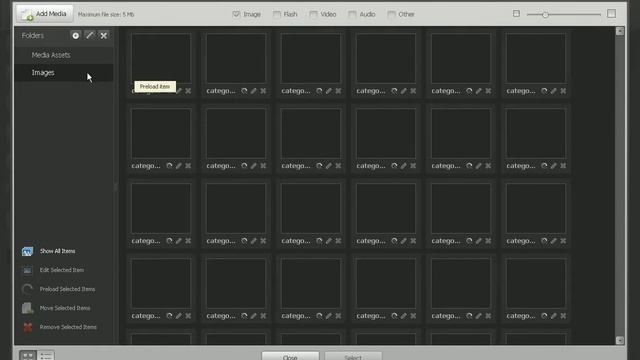Select the first thumbnail in fourth row
Screen dimensions: 640x360
pos(161,283)
